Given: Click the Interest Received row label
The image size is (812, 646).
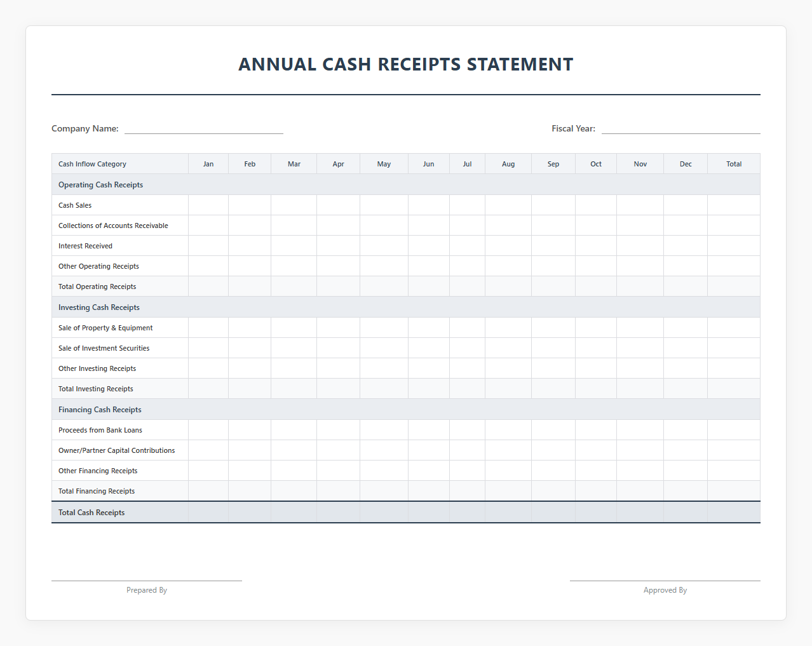Looking at the screenshot, I should tap(85, 246).
